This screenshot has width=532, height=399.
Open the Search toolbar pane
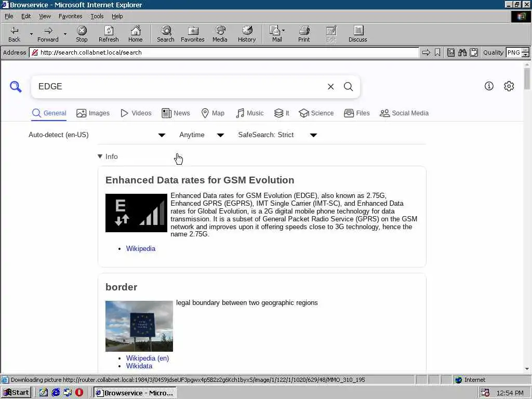pos(166,34)
